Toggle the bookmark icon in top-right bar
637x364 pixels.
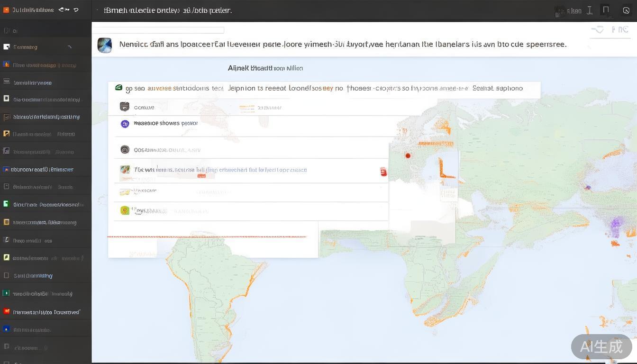[606, 10]
